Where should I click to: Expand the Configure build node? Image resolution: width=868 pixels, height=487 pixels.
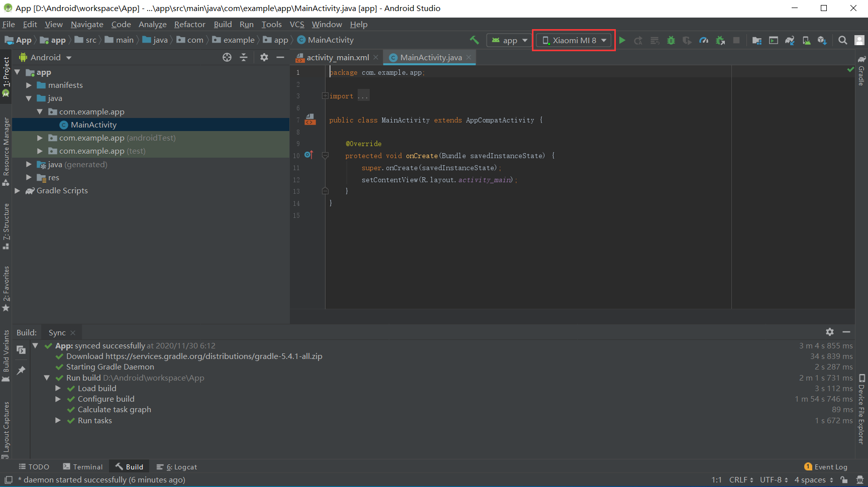(x=58, y=399)
